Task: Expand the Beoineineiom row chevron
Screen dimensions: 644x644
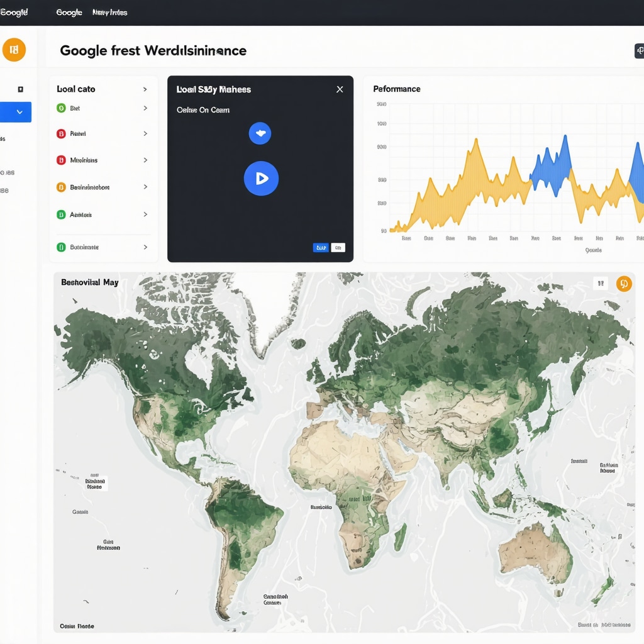Action: click(x=145, y=187)
